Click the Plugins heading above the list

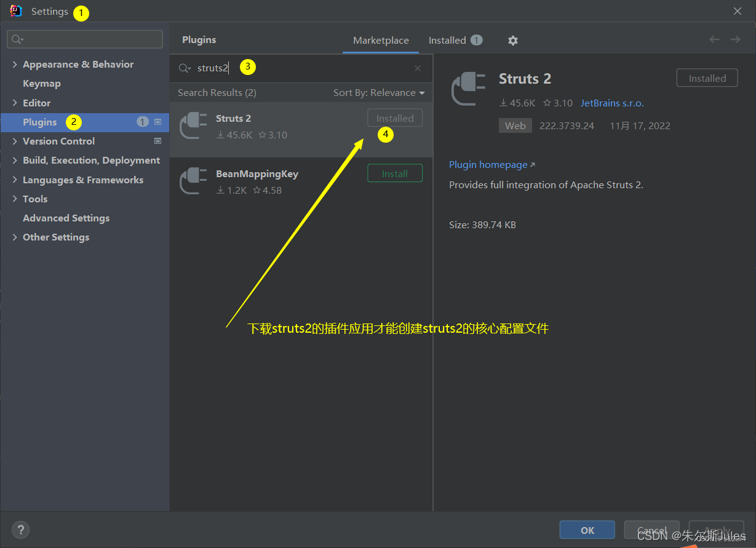(x=199, y=40)
